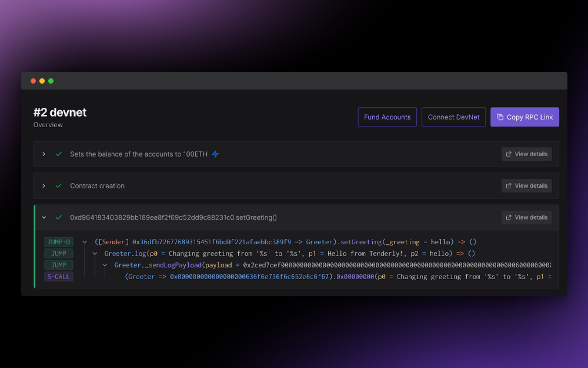Select the S·CALL badge in the trace
Screen dimensions: 588x368
58,276
